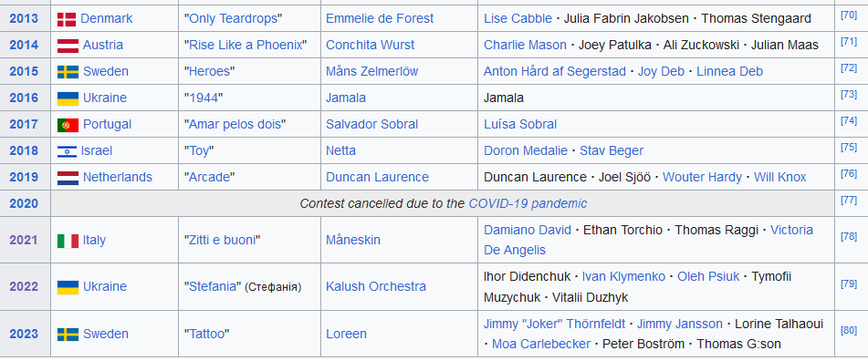Click the Austria flag icon
Screen dimensions: 868x361
[x=68, y=46]
